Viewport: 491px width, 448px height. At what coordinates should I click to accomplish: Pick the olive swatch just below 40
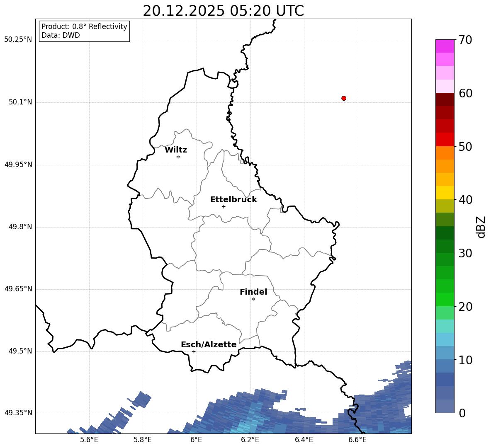(x=445, y=206)
